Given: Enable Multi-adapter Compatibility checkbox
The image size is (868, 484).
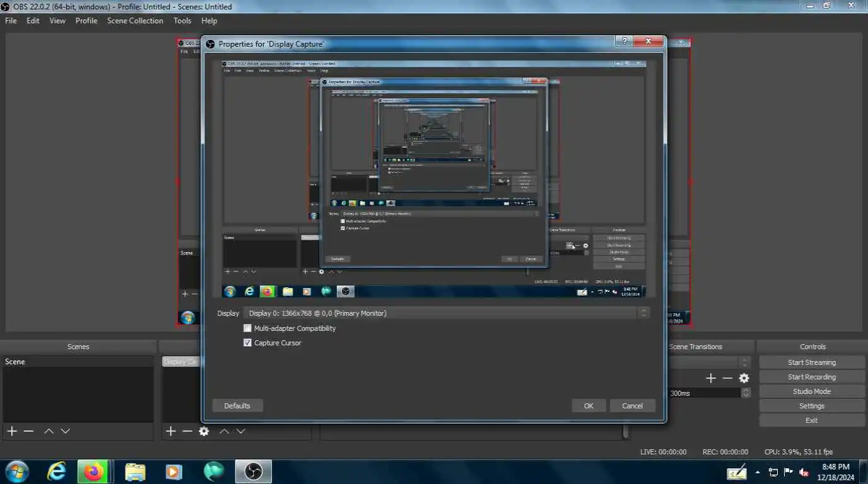Looking at the screenshot, I should [248, 328].
